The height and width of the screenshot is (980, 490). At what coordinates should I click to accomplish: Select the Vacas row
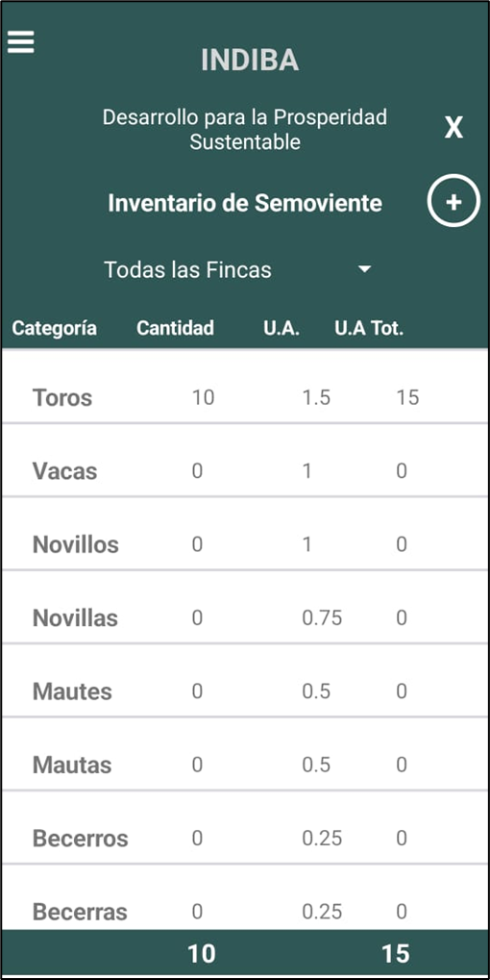pyautogui.click(x=245, y=462)
